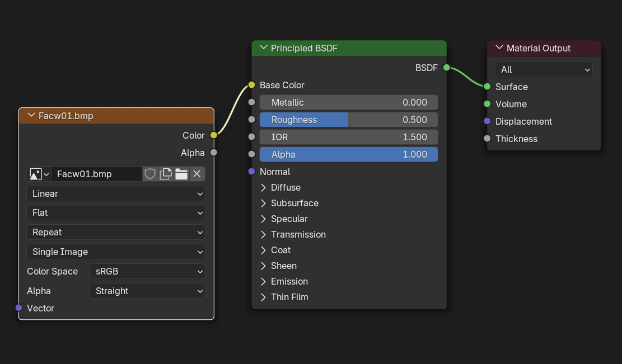Open the Linear interpolation dropdown
The width and height of the screenshot is (622, 364).
click(116, 193)
